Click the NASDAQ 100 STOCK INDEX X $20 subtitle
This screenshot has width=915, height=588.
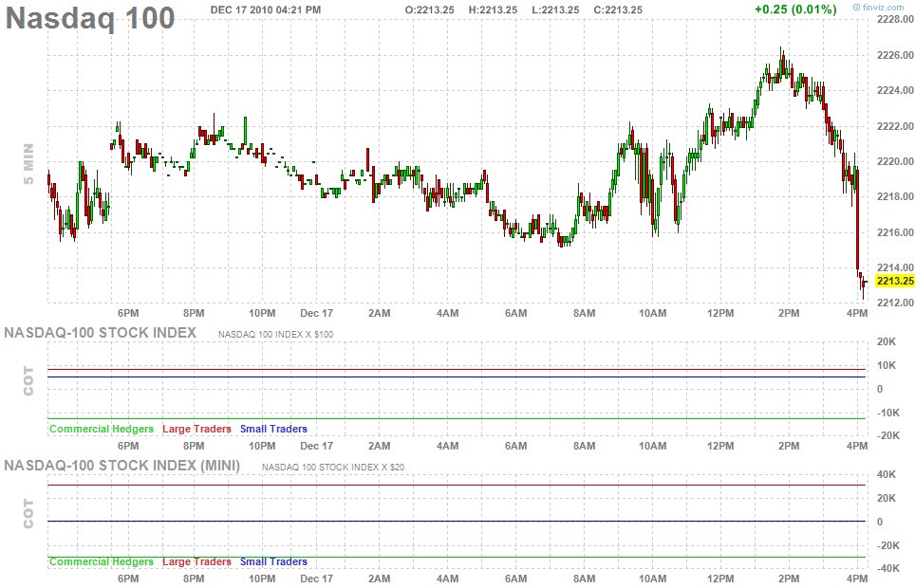click(332, 468)
